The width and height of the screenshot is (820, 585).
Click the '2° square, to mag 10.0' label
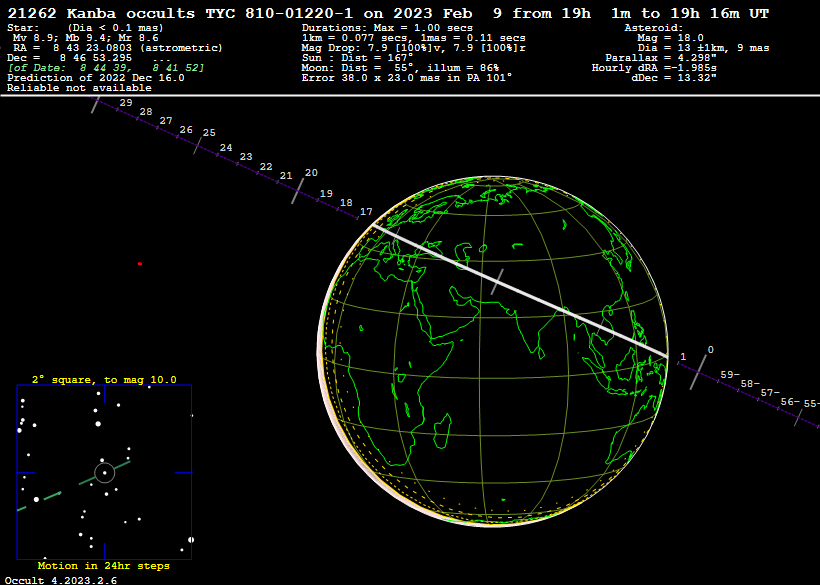coord(104,380)
